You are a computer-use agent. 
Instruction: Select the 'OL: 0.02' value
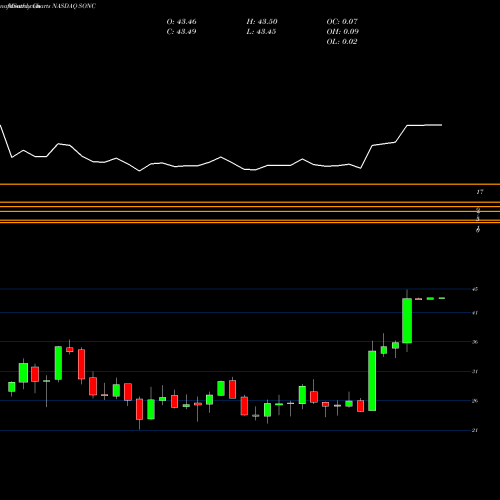(342, 42)
